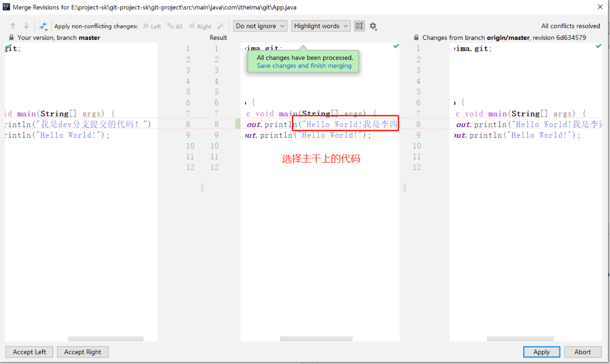
Task: Apply All non-conflicting changes
Action: coord(175,26)
